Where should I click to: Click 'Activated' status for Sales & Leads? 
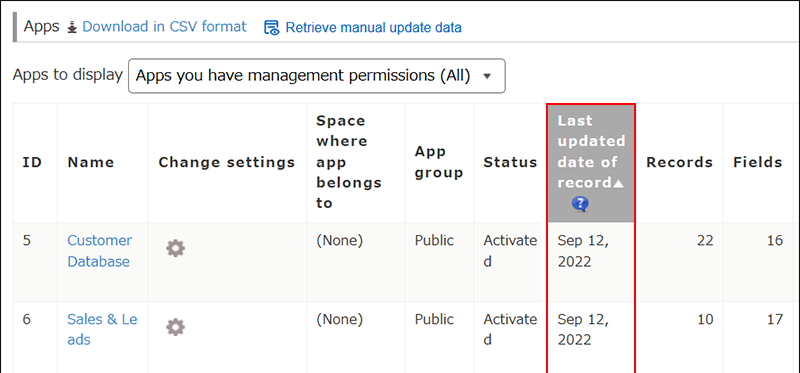[510, 329]
